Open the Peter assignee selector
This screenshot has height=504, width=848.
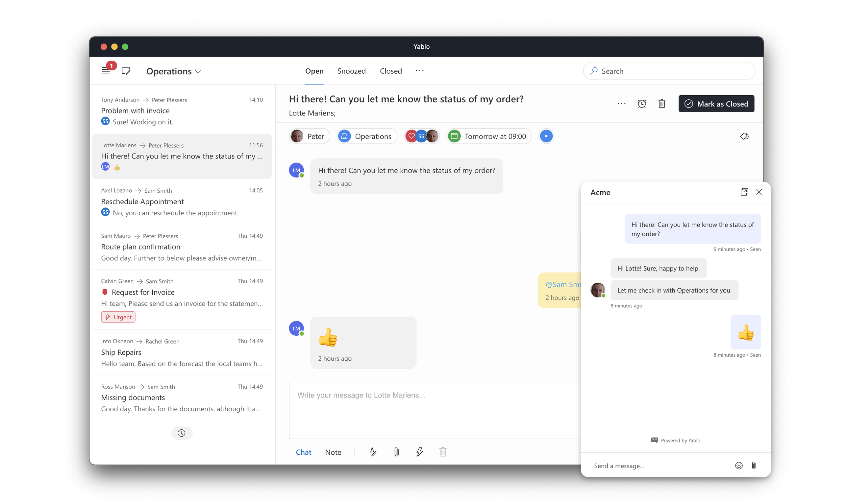[x=309, y=136]
